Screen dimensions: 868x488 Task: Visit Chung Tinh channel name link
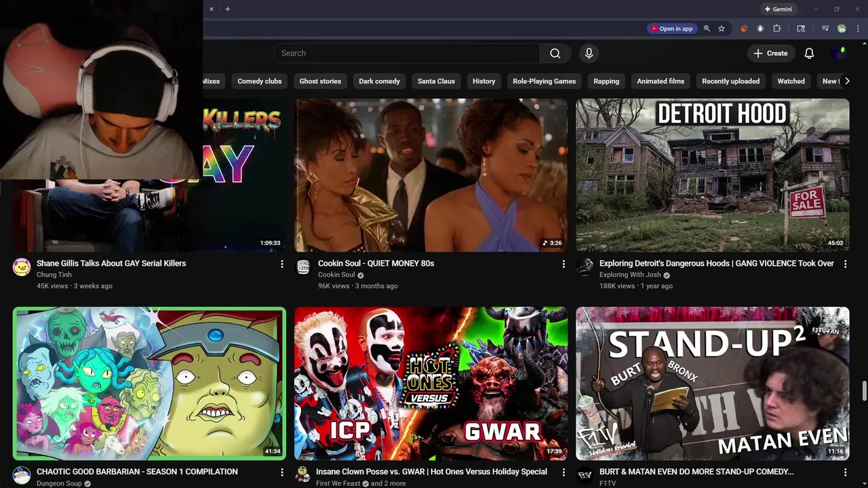click(54, 274)
